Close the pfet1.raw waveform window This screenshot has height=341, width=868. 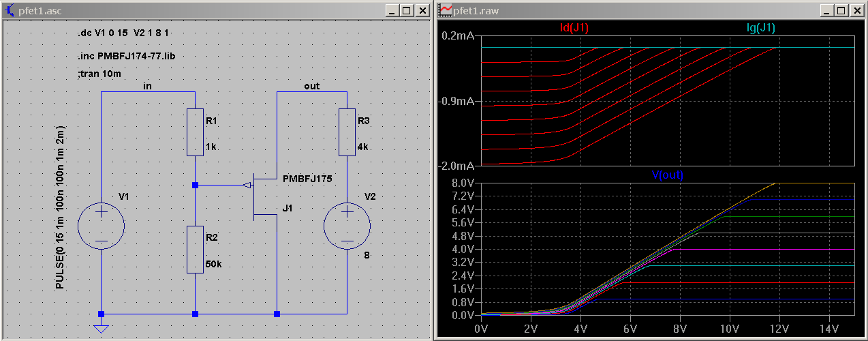coord(856,10)
